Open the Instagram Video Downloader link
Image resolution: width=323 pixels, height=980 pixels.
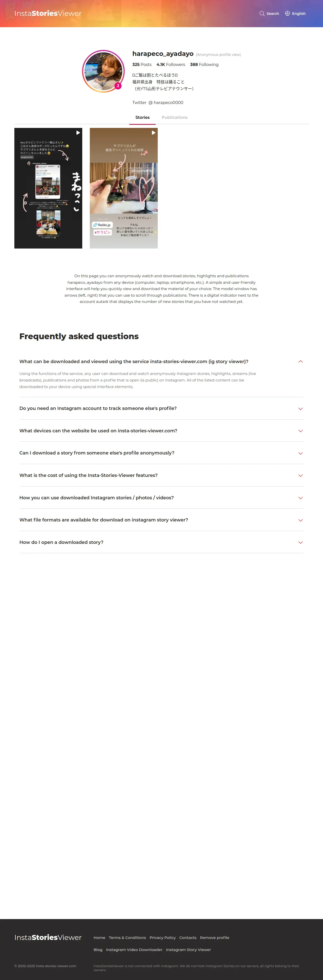(134, 950)
